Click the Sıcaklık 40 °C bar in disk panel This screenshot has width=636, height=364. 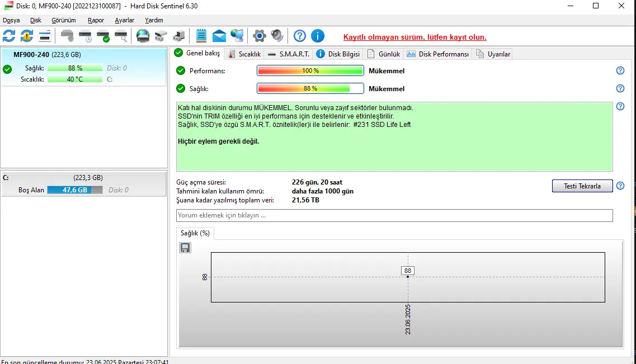[74, 79]
